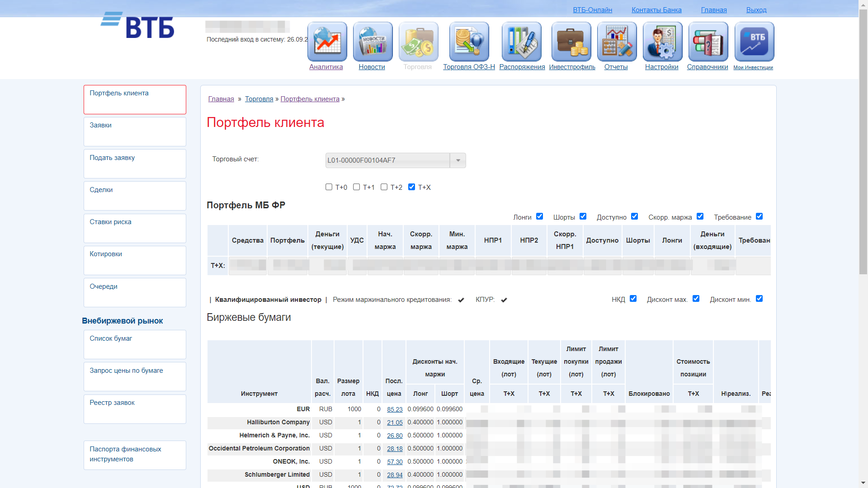Click the Главная breadcrumb link
Screen dimensions: 868x488
pyautogui.click(x=221, y=99)
